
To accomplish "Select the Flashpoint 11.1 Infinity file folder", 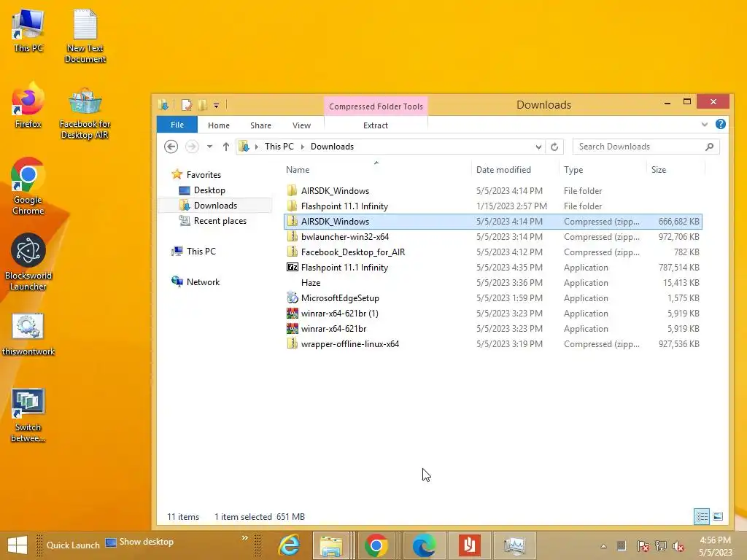I will (493, 206).
